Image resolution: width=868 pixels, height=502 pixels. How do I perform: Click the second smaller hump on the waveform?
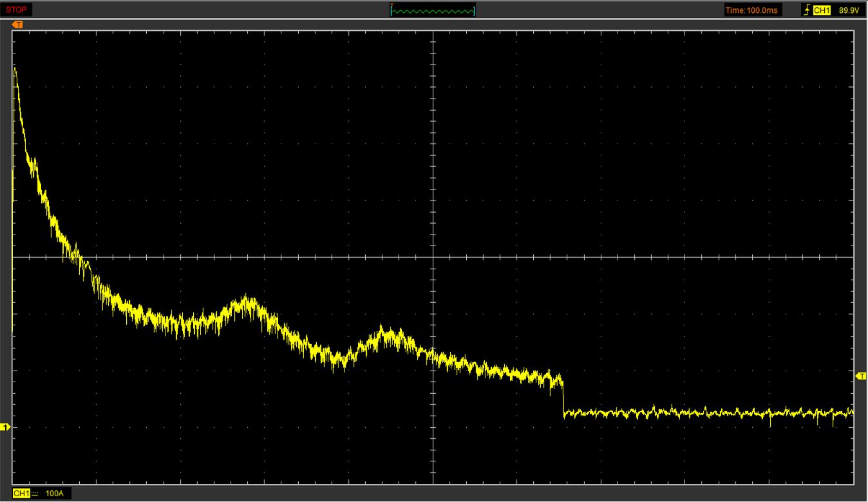tap(387, 333)
